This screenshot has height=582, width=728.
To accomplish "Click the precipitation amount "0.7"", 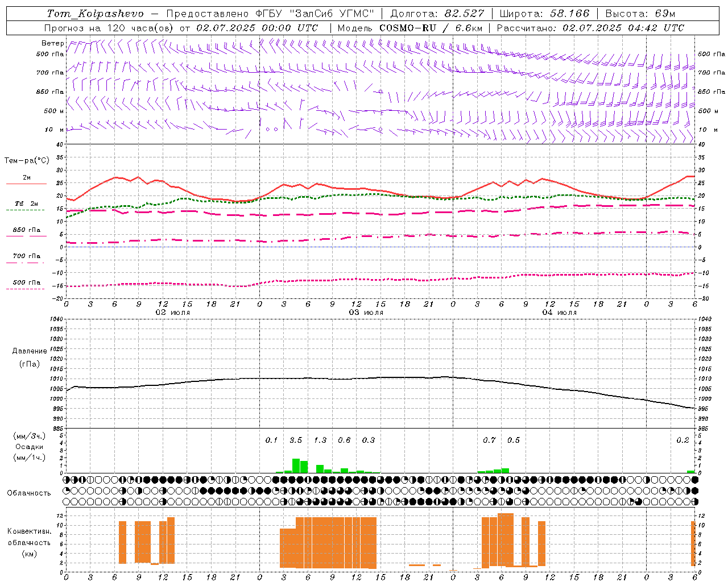I will coord(489,440).
